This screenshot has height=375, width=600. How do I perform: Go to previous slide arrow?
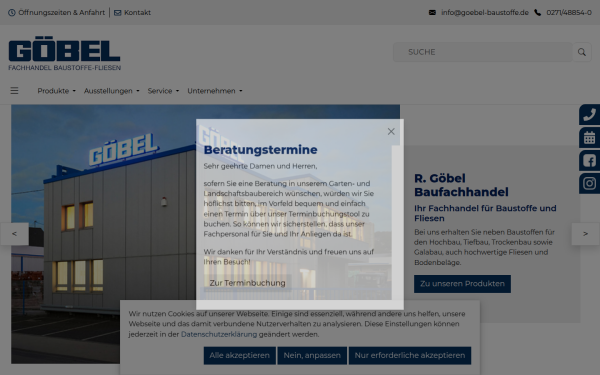14,234
